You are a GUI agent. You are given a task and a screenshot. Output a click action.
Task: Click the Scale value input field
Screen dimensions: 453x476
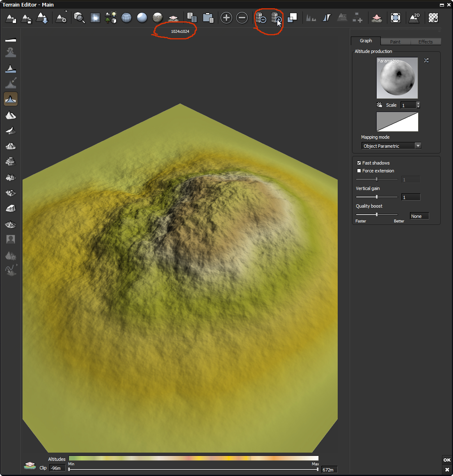408,105
